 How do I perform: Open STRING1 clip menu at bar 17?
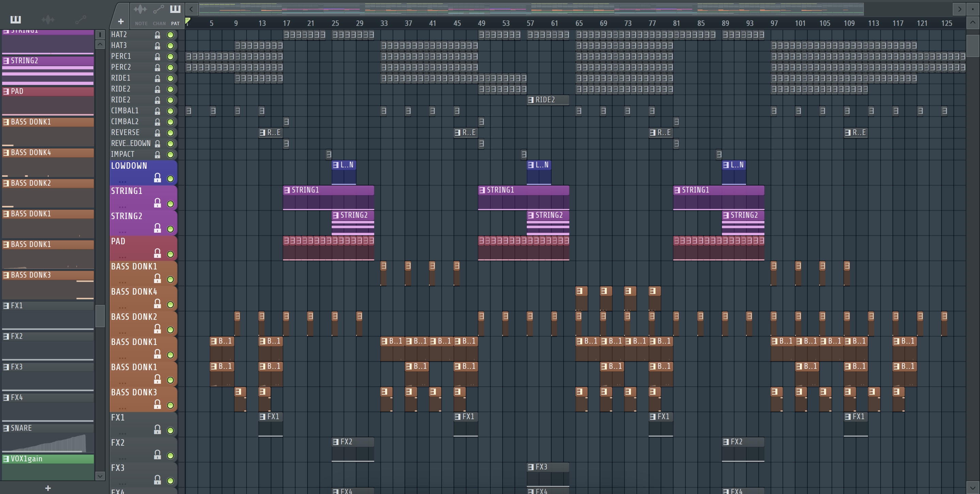pyautogui.click(x=287, y=190)
